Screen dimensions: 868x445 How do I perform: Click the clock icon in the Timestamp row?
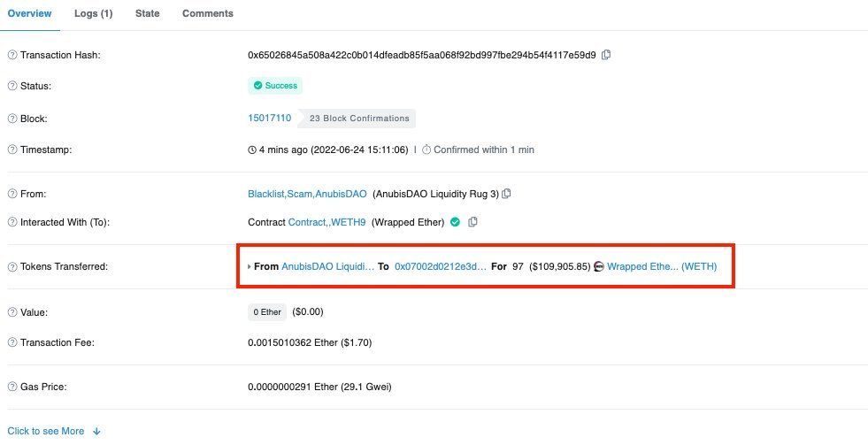tap(252, 150)
